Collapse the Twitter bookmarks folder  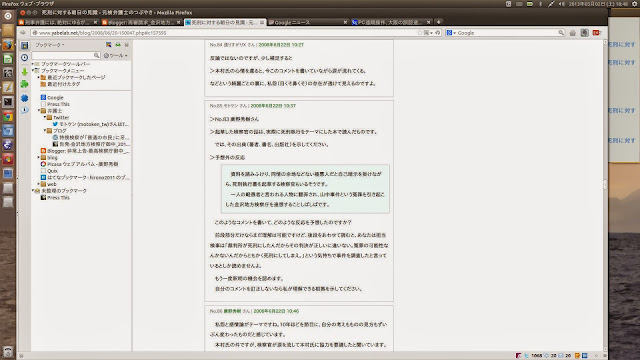pyautogui.click(x=45, y=118)
